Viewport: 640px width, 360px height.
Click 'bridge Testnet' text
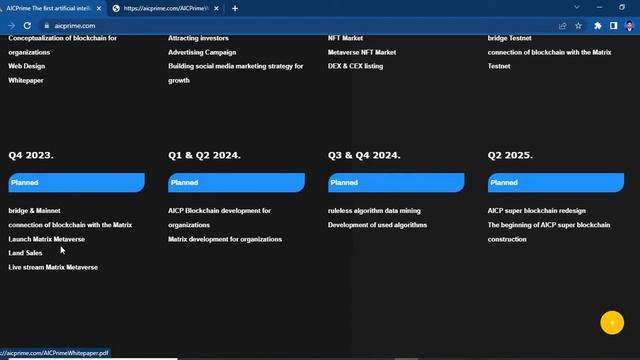[x=509, y=38]
